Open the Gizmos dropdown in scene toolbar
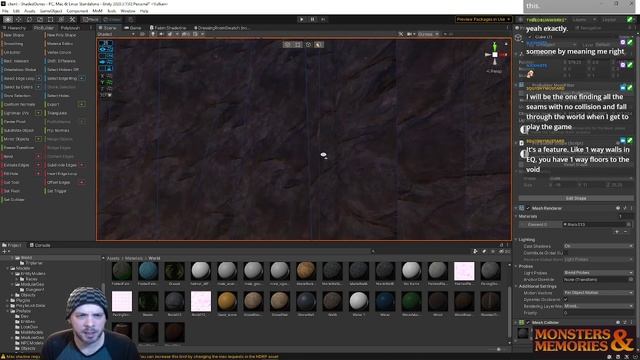The height and width of the screenshot is (360, 640). [427, 34]
